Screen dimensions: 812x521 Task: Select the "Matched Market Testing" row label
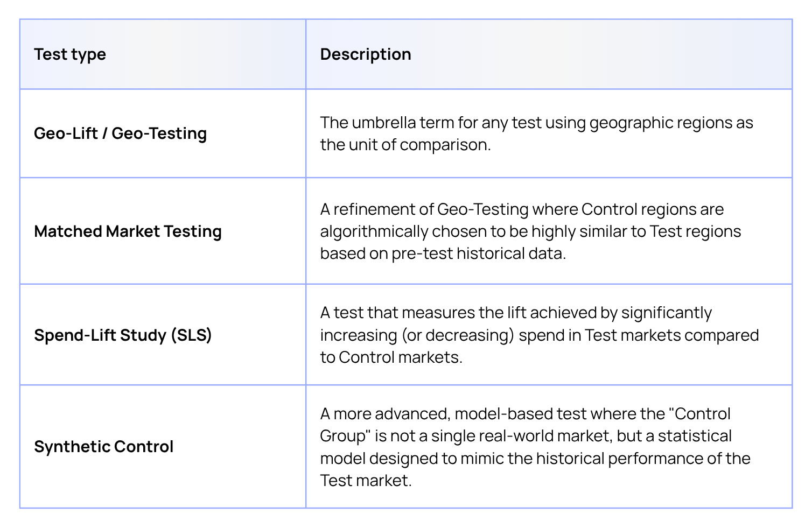[128, 231]
